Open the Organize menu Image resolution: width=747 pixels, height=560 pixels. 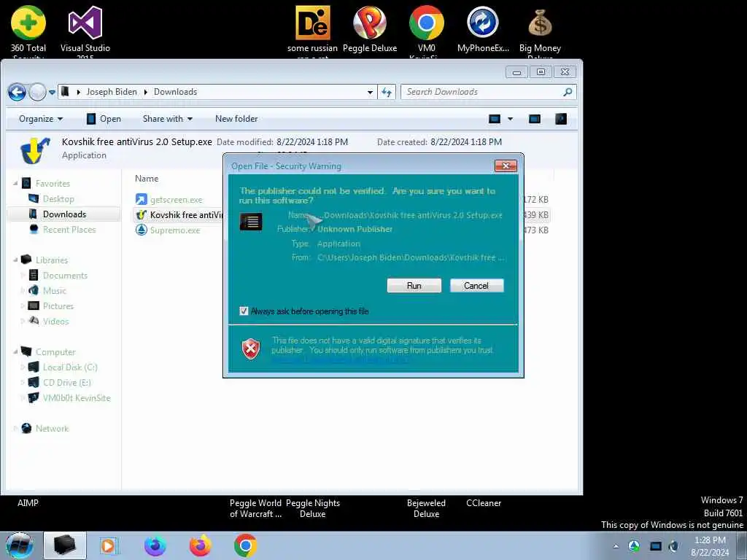41,119
